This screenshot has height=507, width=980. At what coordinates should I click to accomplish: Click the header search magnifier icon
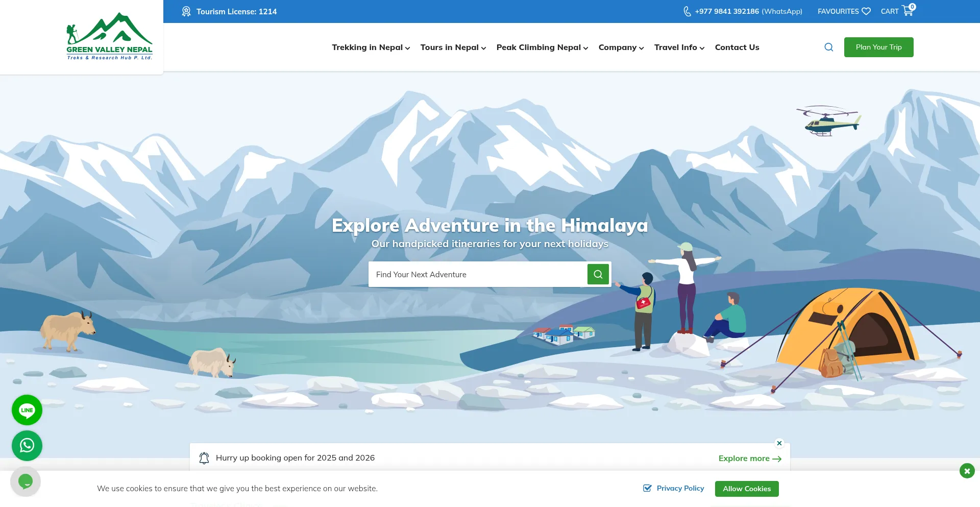coord(829,47)
